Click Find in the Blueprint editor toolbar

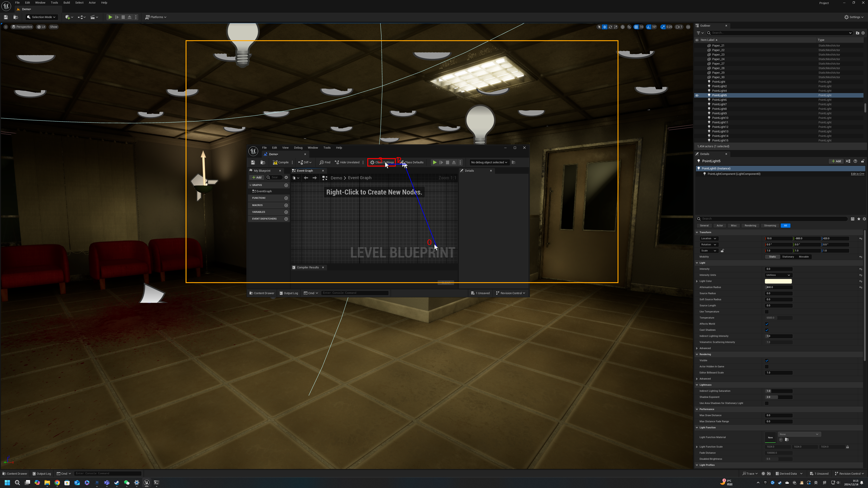325,162
